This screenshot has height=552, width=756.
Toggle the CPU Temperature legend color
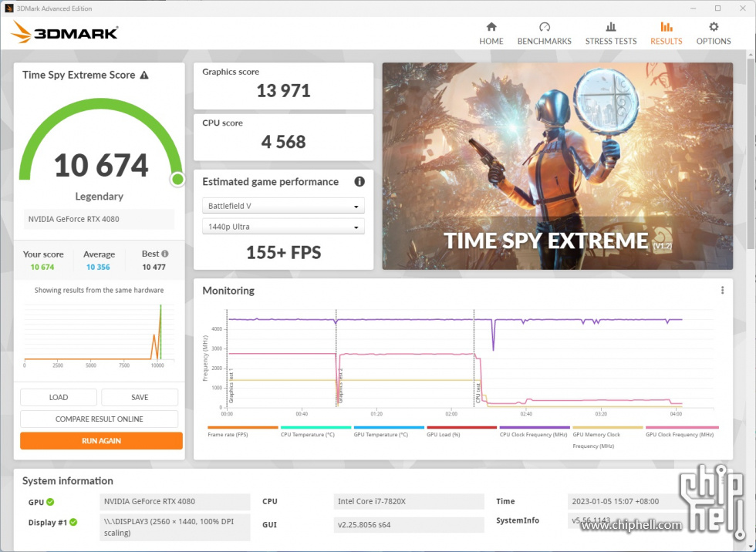(x=316, y=427)
